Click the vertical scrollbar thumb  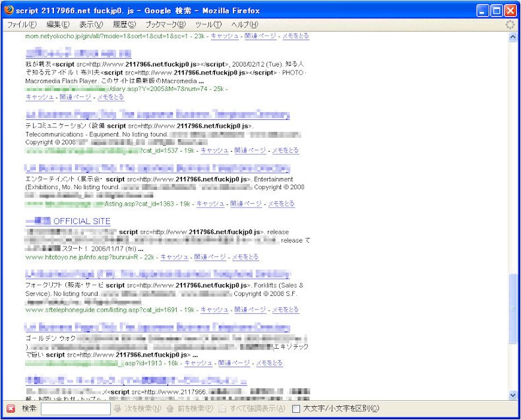click(513, 309)
